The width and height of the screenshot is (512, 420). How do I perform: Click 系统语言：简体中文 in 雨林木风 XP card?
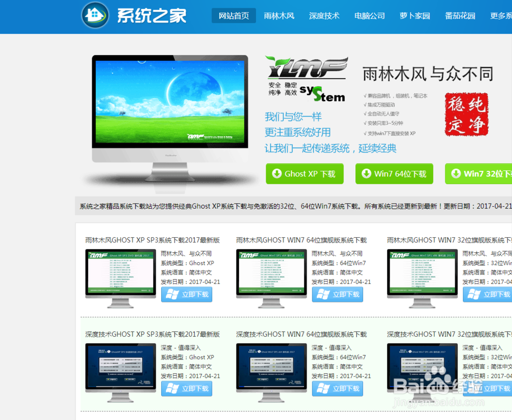point(186,273)
